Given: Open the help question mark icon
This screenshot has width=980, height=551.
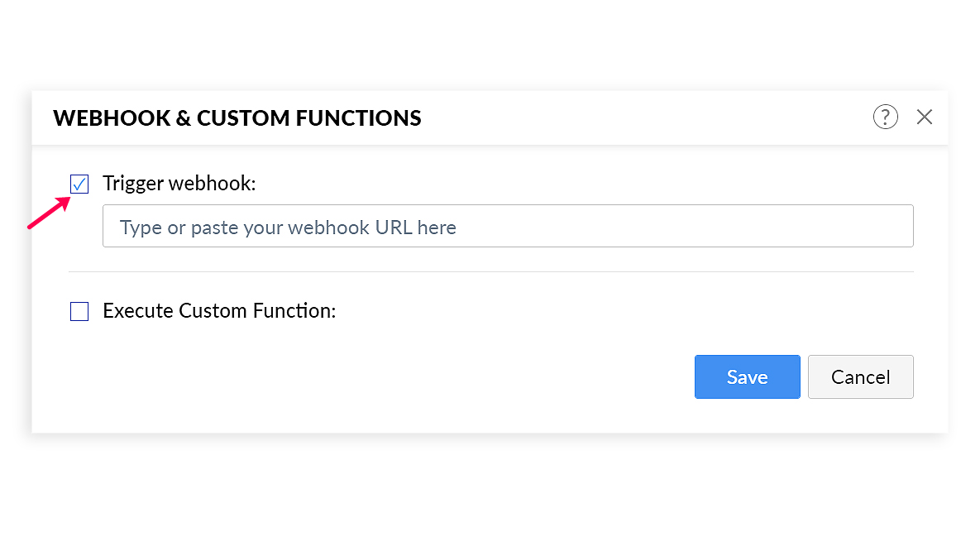Looking at the screenshot, I should tap(885, 117).
